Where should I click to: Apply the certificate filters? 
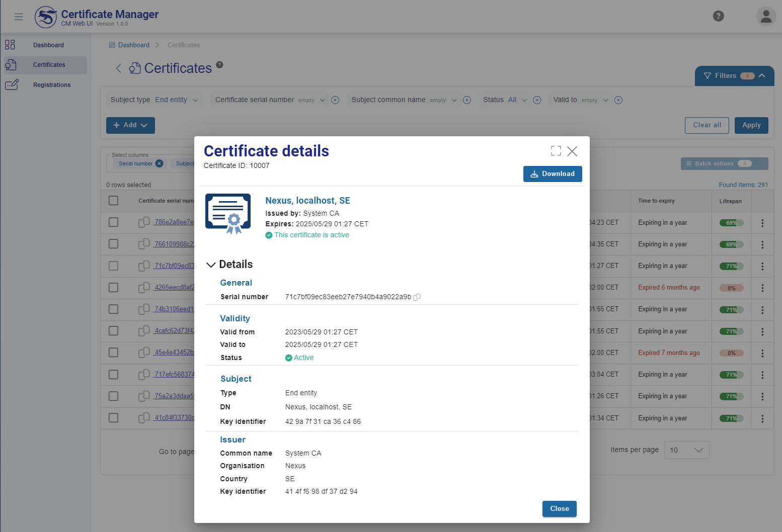click(x=751, y=125)
